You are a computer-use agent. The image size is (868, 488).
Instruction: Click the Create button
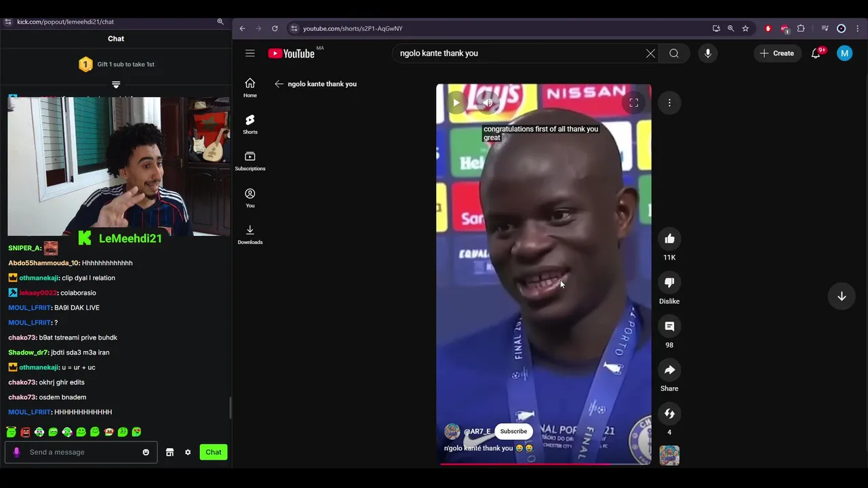coord(777,54)
